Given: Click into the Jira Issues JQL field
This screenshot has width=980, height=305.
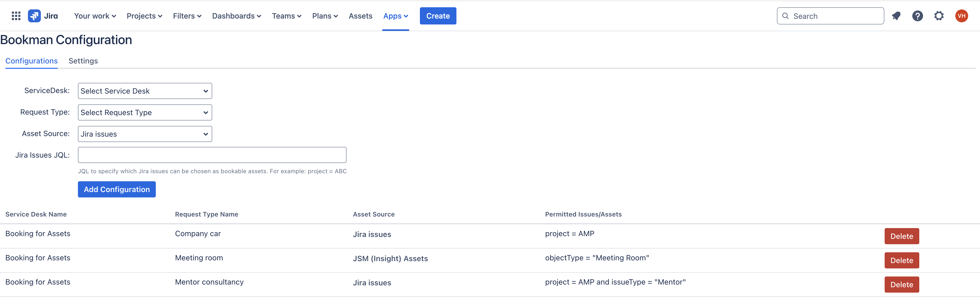Looking at the screenshot, I should pyautogui.click(x=212, y=155).
